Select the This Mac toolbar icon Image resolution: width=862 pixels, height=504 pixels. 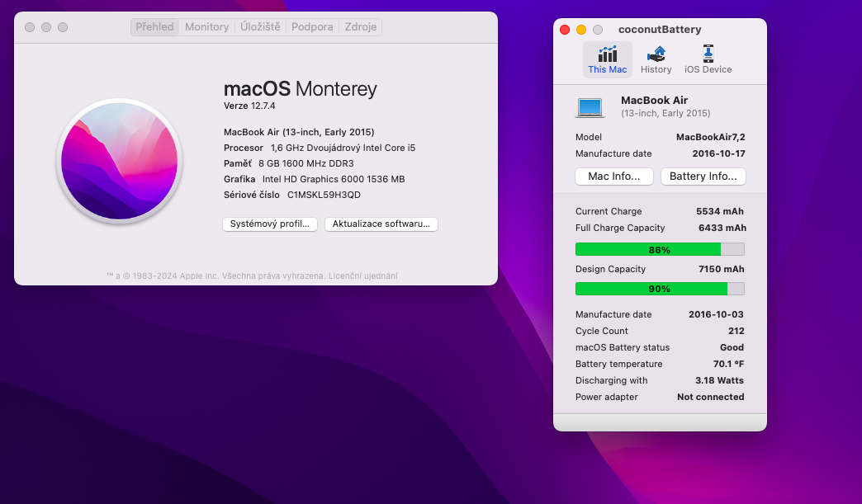pyautogui.click(x=607, y=59)
